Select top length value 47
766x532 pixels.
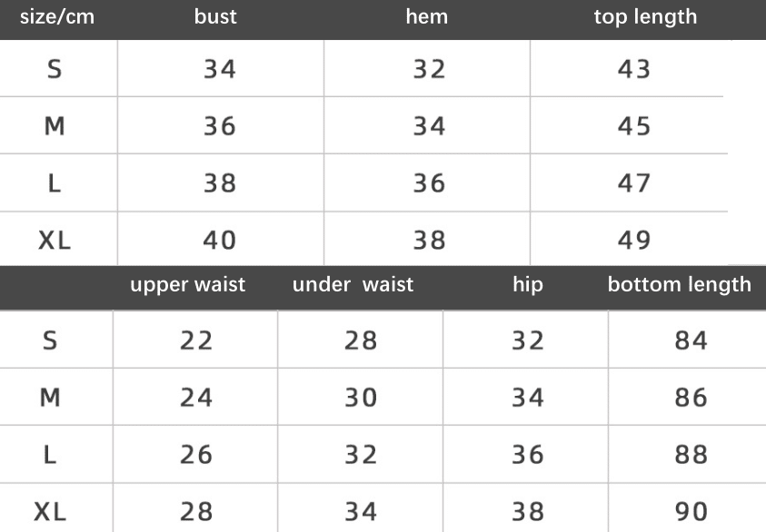634,183
